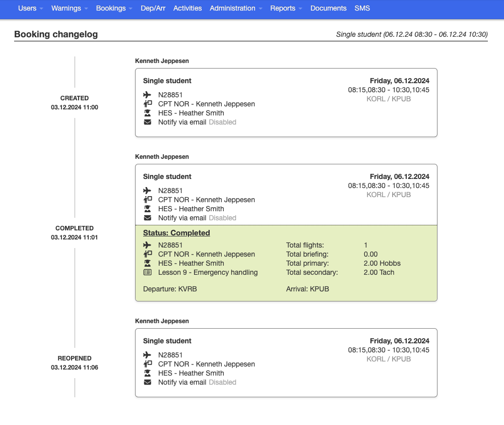This screenshot has height=425, width=504.
Task: Click the aircraft icon beside N28851
Action: point(148,94)
